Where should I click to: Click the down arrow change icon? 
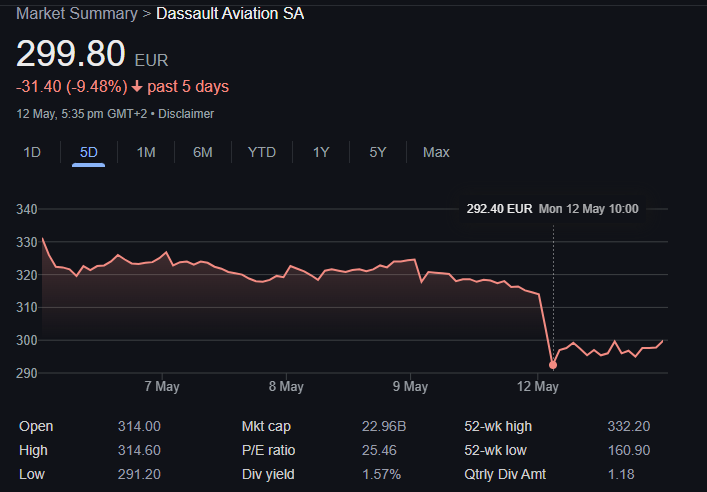coord(137,87)
